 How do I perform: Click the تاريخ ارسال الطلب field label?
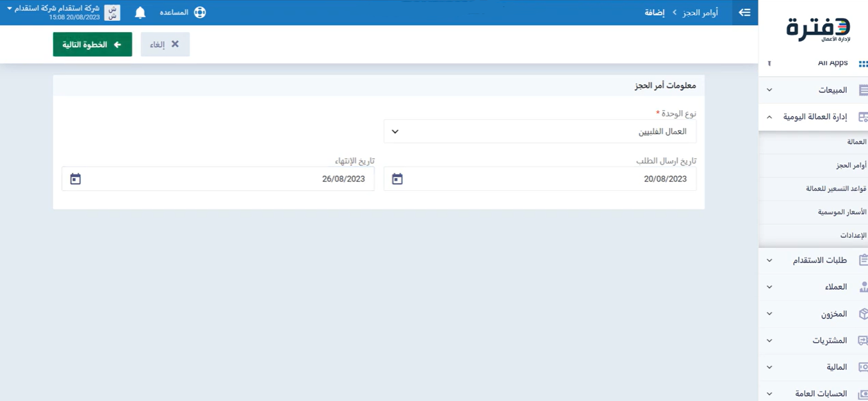pos(666,161)
